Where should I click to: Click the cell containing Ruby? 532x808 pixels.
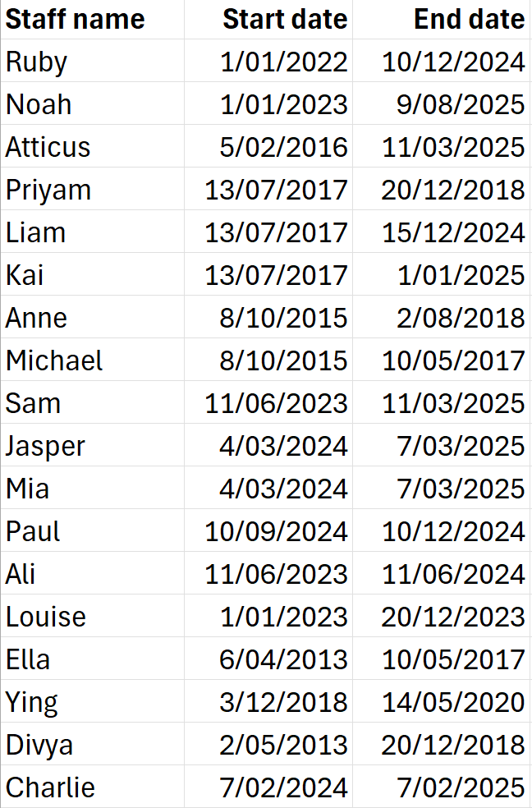(37, 62)
